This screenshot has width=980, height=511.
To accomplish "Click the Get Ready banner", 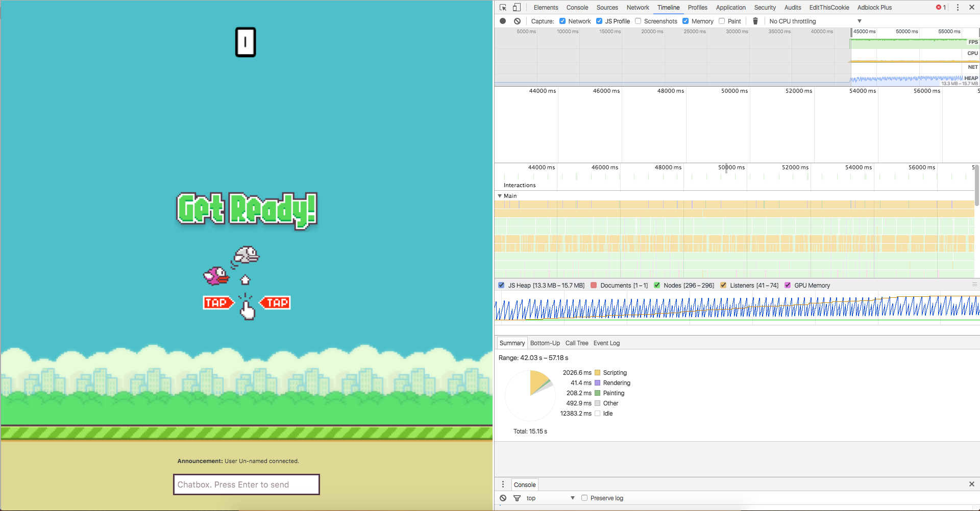I will tap(247, 210).
